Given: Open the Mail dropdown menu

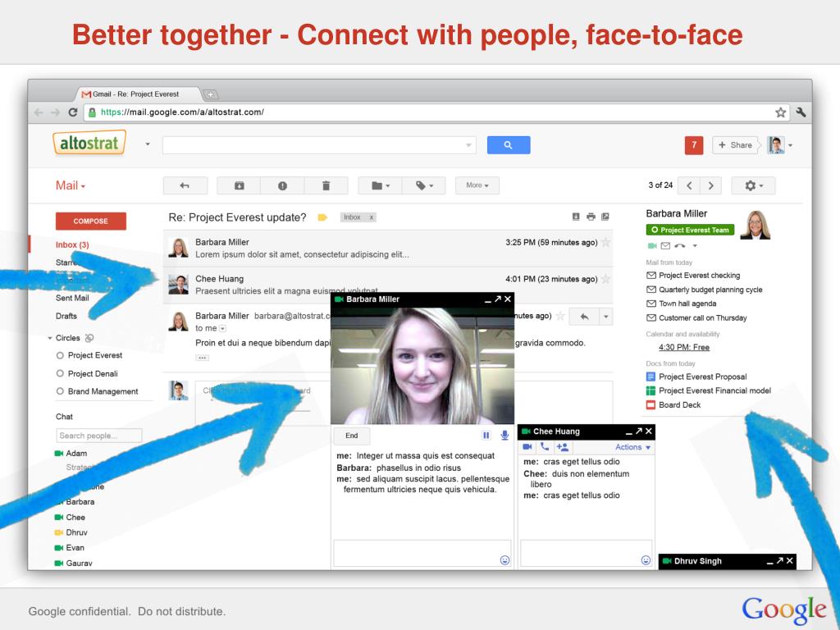Looking at the screenshot, I should pyautogui.click(x=71, y=185).
